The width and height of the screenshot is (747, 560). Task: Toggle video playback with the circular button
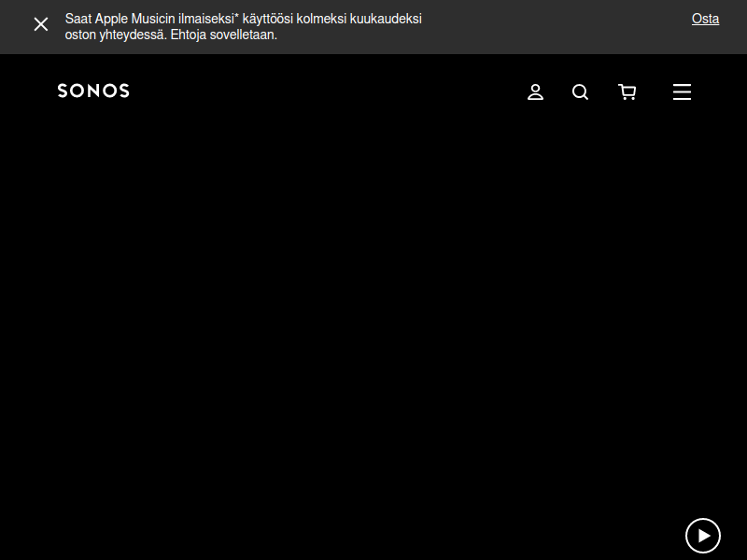pos(703,536)
